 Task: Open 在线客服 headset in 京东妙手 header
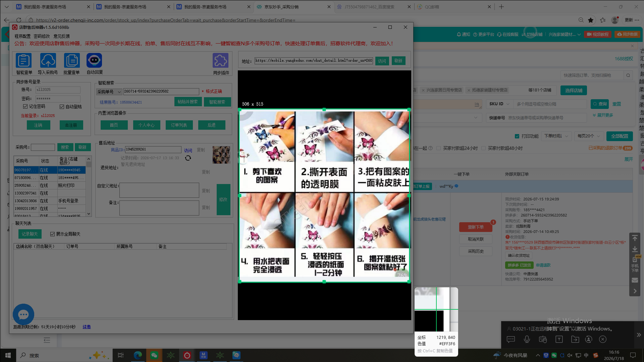507,35
